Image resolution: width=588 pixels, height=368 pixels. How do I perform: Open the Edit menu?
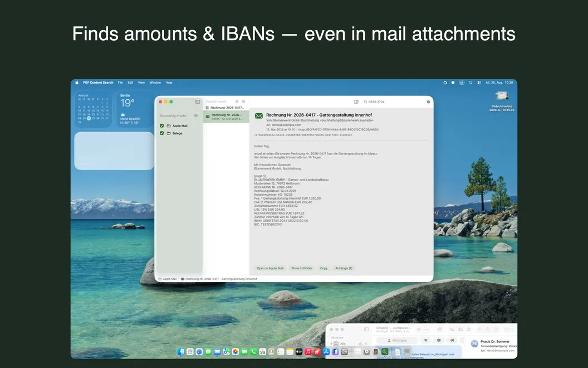[x=130, y=83]
